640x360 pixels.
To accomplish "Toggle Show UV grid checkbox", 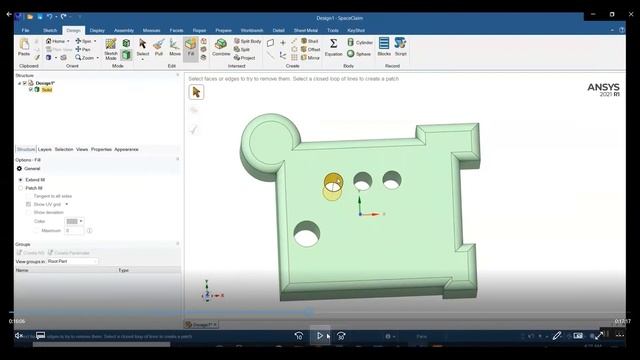I will (x=28, y=204).
